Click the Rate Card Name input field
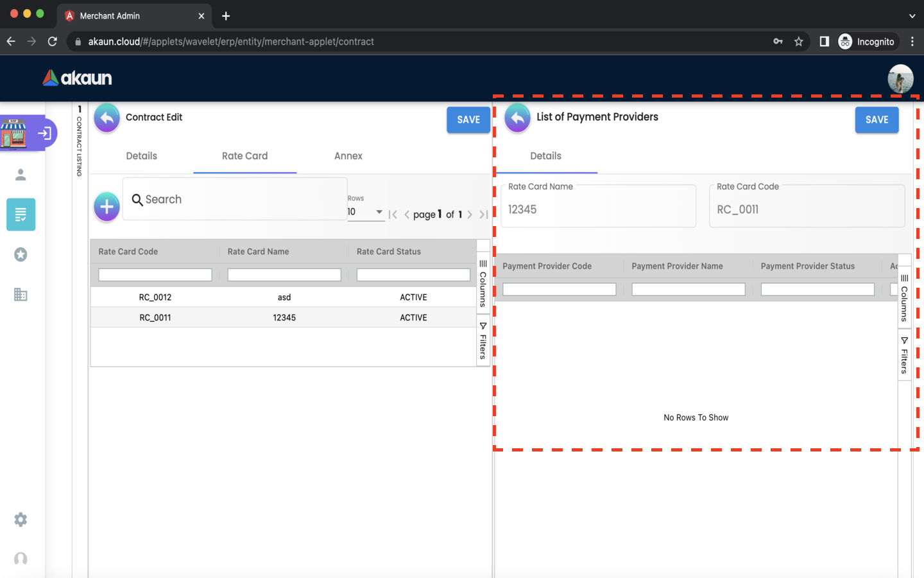Image resolution: width=924 pixels, height=578 pixels. pyautogui.click(x=598, y=209)
